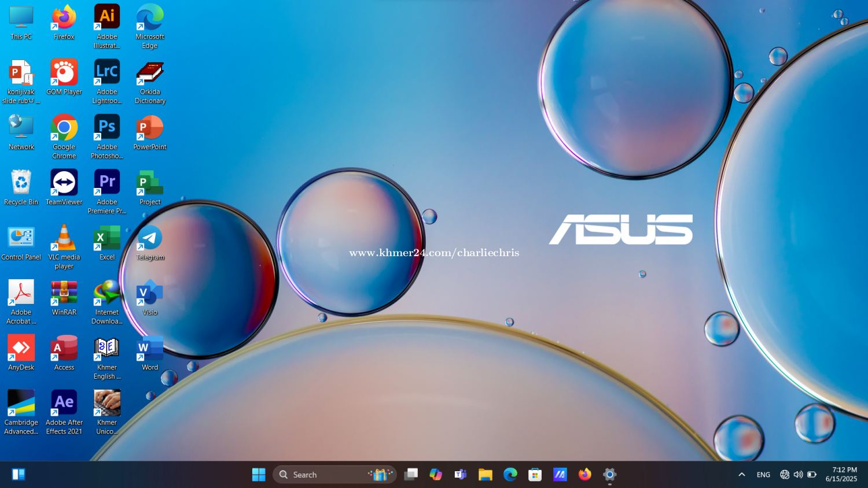Viewport: 868px width, 488px height.
Task: Select the Project desktop shortcut
Action: (150, 188)
